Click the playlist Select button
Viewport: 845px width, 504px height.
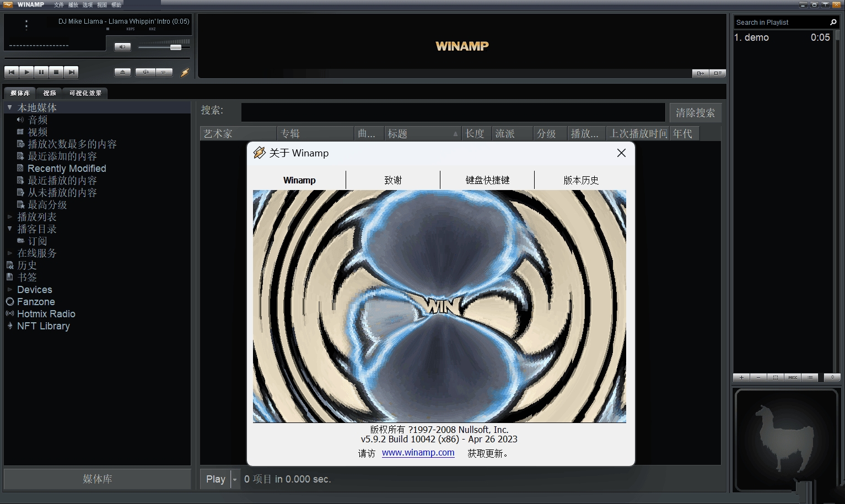coord(776,377)
